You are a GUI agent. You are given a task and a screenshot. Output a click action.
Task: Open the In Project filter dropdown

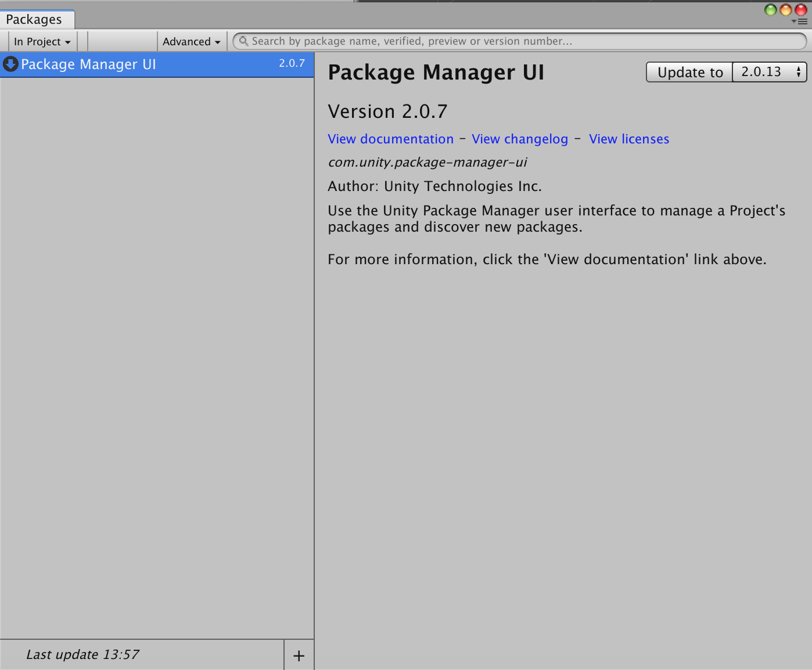[x=42, y=42]
